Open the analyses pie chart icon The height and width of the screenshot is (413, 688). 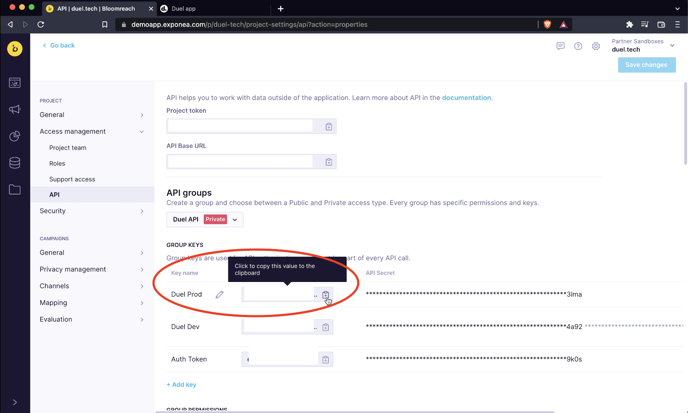coord(15,136)
